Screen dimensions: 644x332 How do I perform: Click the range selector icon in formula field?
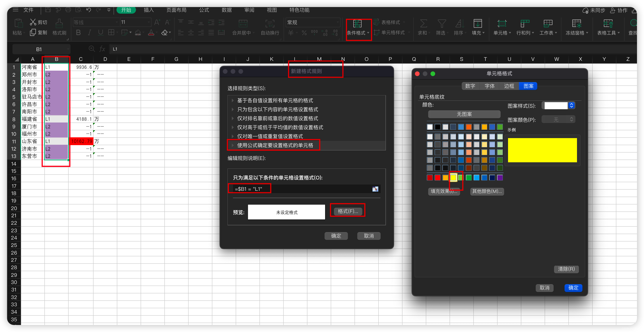point(375,189)
